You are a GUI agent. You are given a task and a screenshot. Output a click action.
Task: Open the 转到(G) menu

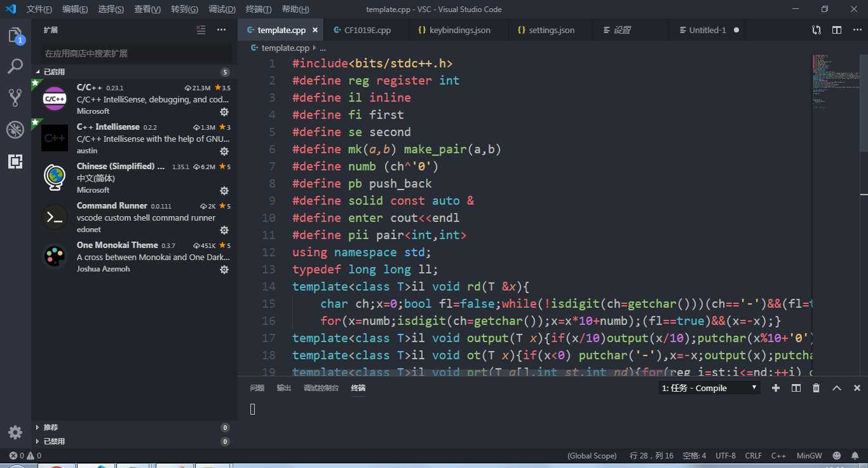184,10
